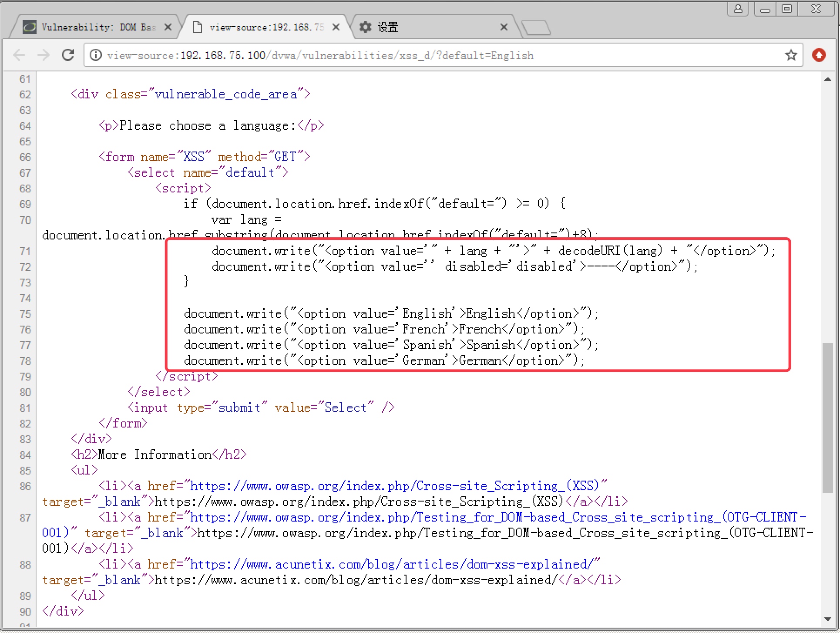Click the user profile icon in title bar

click(x=738, y=9)
